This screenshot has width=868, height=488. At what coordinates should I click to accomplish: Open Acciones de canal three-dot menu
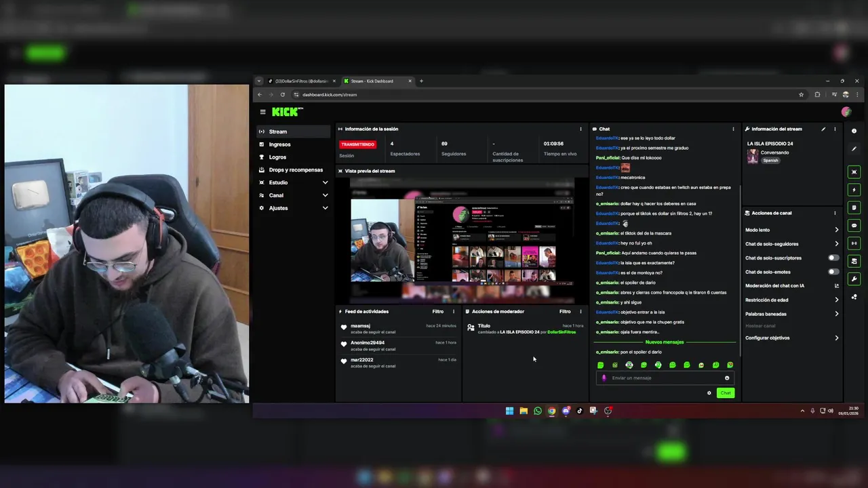pyautogui.click(x=835, y=213)
